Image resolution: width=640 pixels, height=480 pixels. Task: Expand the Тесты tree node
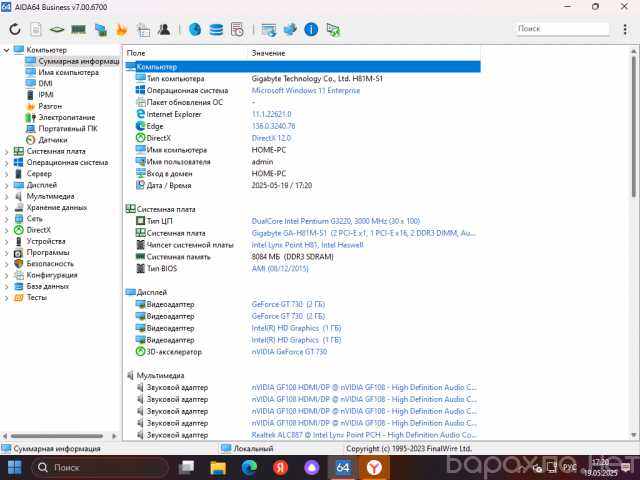(6, 298)
